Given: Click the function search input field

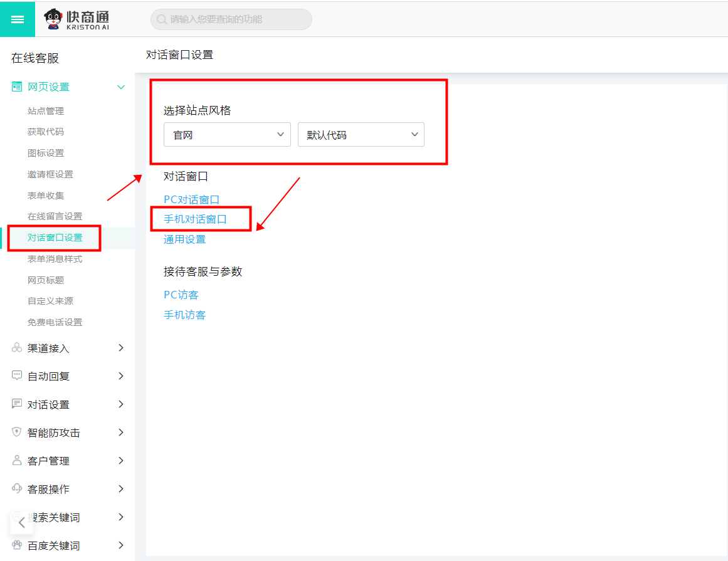Looking at the screenshot, I should coord(231,19).
